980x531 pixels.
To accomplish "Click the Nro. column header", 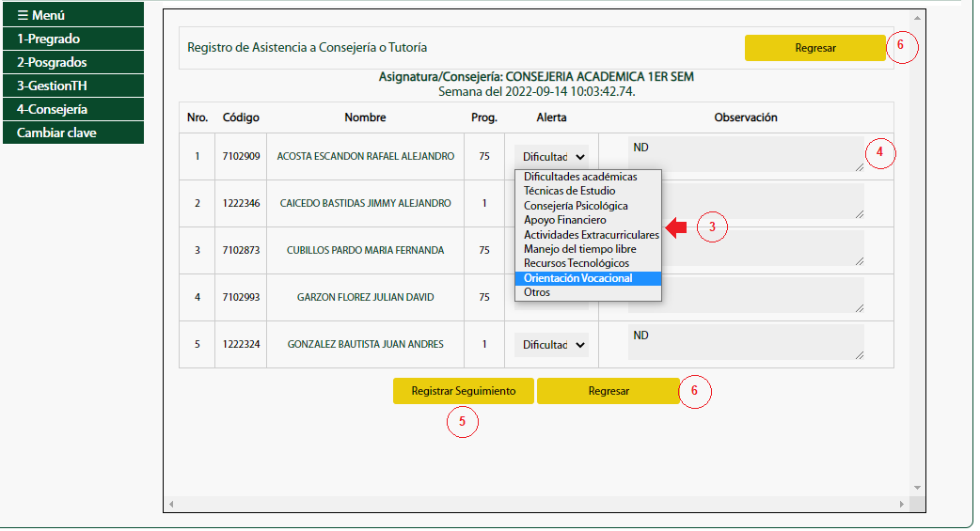I will pyautogui.click(x=198, y=117).
